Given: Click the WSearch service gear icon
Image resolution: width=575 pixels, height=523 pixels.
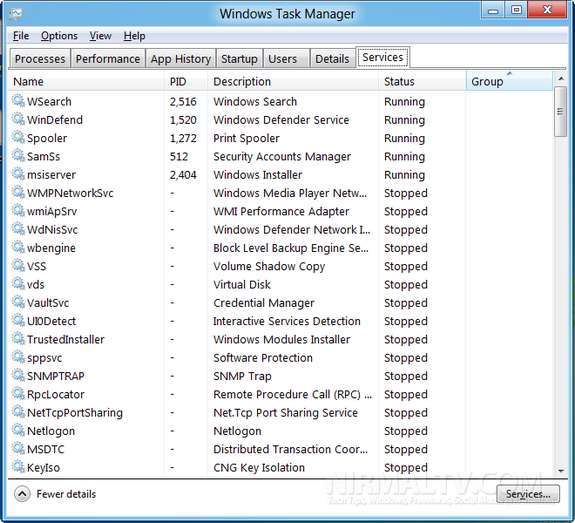Looking at the screenshot, I should [18, 100].
